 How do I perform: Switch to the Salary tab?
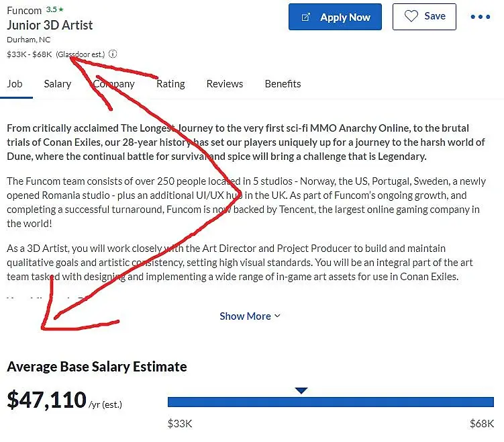click(58, 84)
